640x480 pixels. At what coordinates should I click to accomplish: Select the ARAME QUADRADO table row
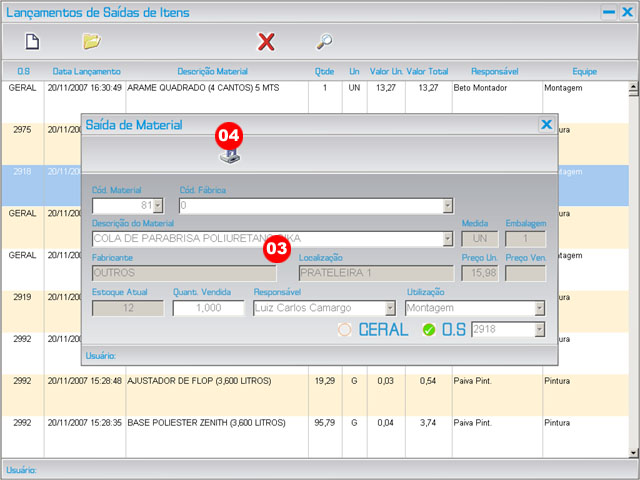pos(216,88)
